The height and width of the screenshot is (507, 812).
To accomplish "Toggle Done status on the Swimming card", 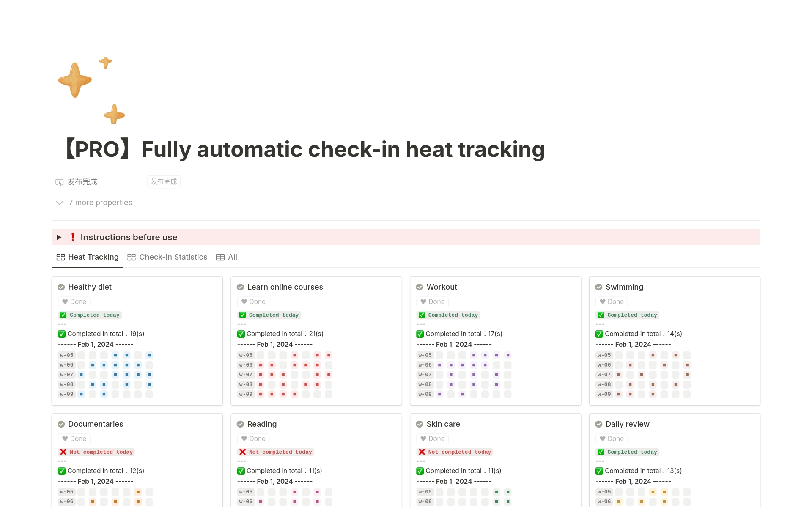I will point(612,301).
